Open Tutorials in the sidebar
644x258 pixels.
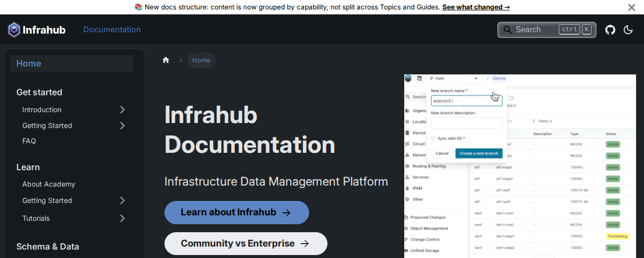36,218
